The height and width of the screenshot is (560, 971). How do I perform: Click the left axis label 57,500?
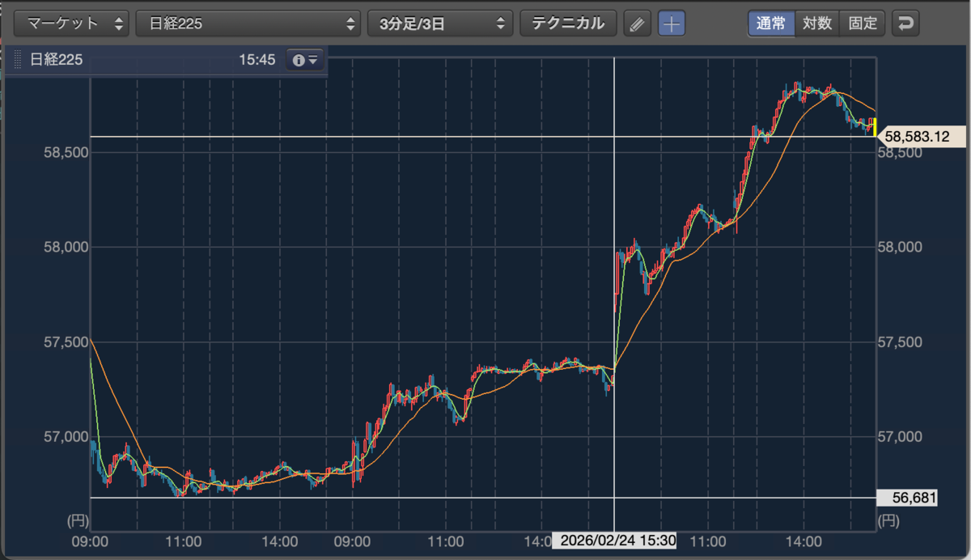66,342
